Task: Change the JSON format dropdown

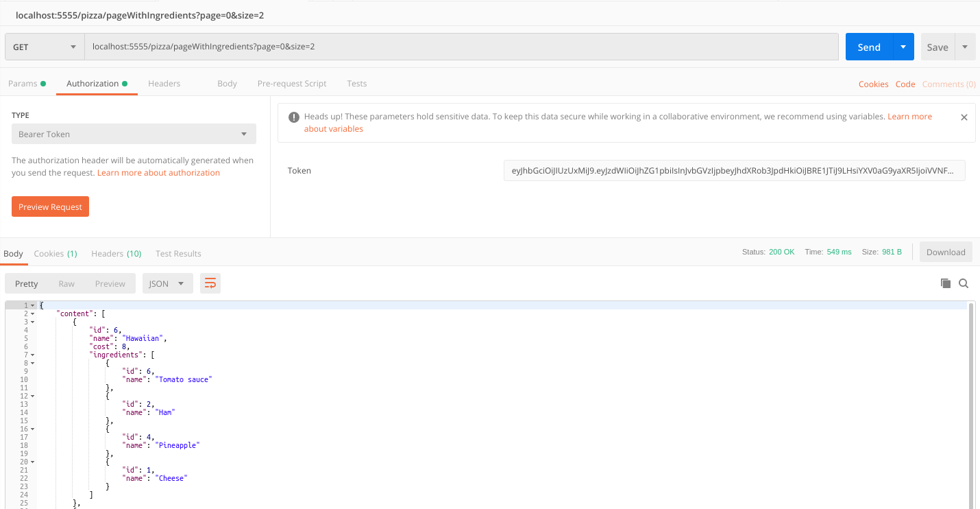Action: click(167, 283)
